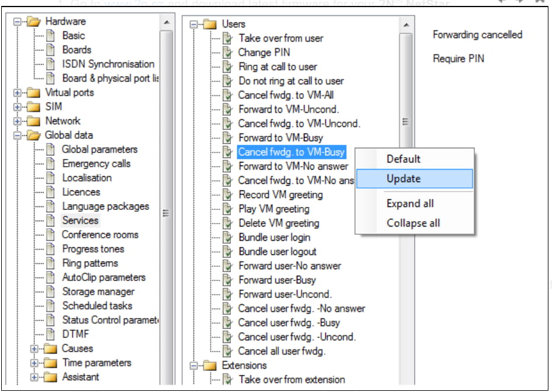
Task: Expand the Time parameters node
Action: (34, 363)
